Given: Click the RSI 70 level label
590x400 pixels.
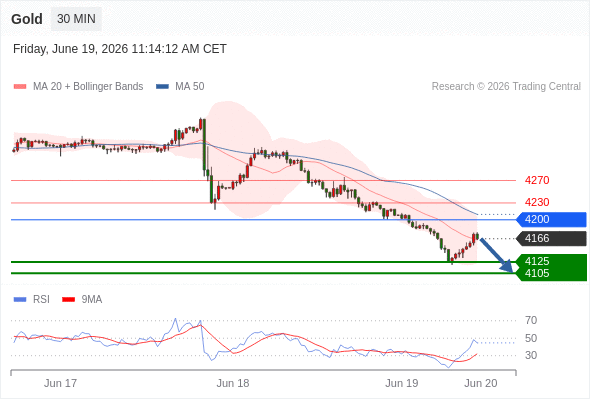Looking at the screenshot, I should [531, 321].
